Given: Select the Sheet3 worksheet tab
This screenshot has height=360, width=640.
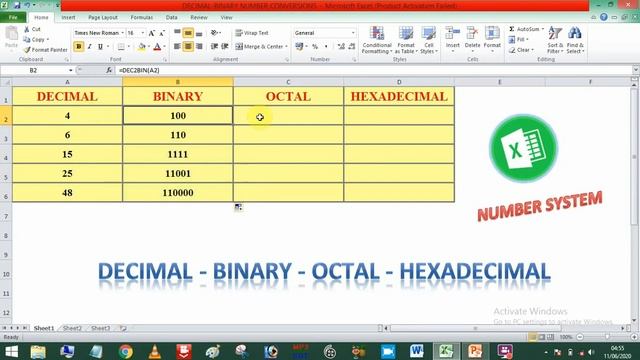Looking at the screenshot, I should (100, 328).
